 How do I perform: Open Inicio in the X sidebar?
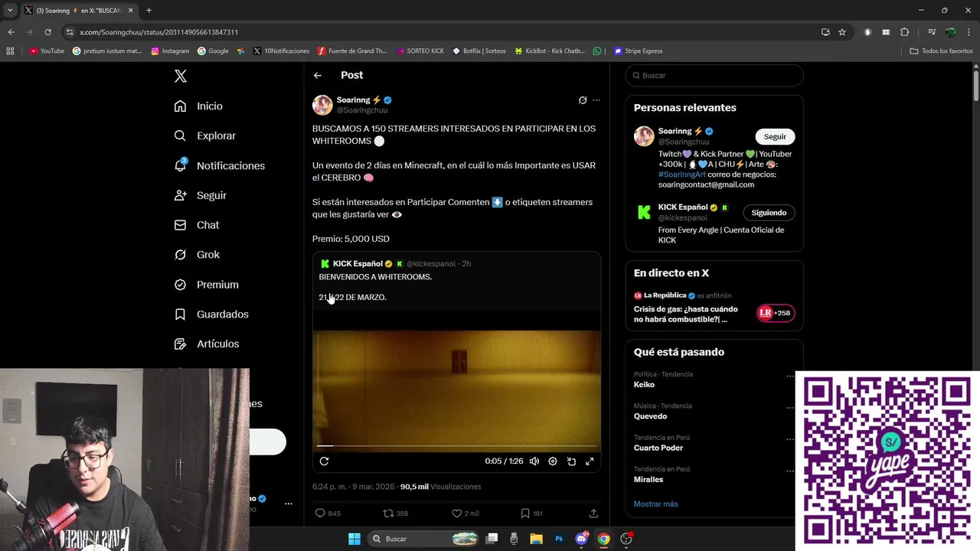[198, 106]
